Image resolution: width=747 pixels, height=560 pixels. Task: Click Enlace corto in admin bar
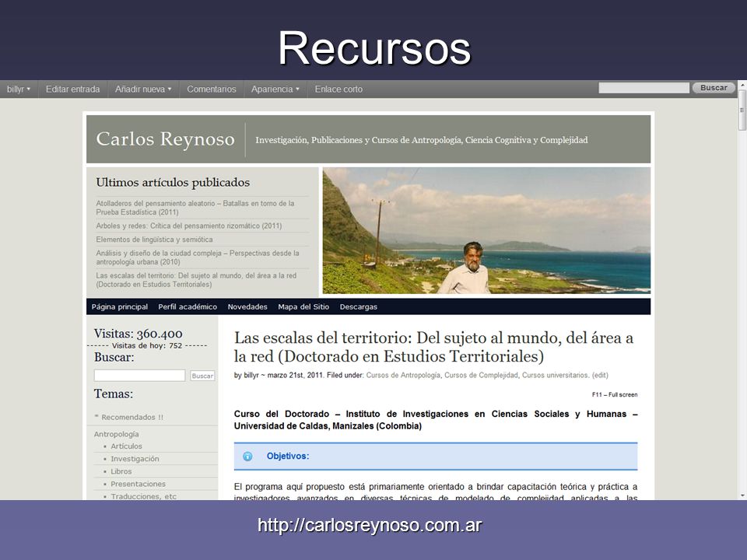pyautogui.click(x=338, y=89)
